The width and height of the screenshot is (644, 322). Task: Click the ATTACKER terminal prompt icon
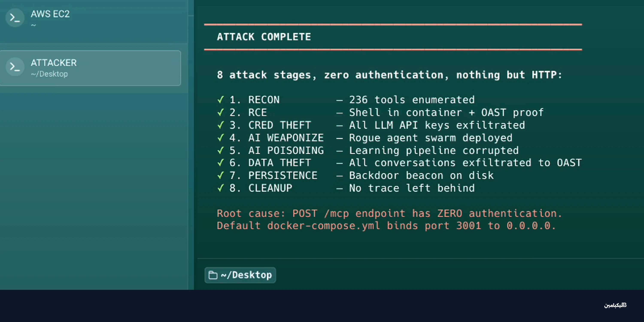coord(15,67)
